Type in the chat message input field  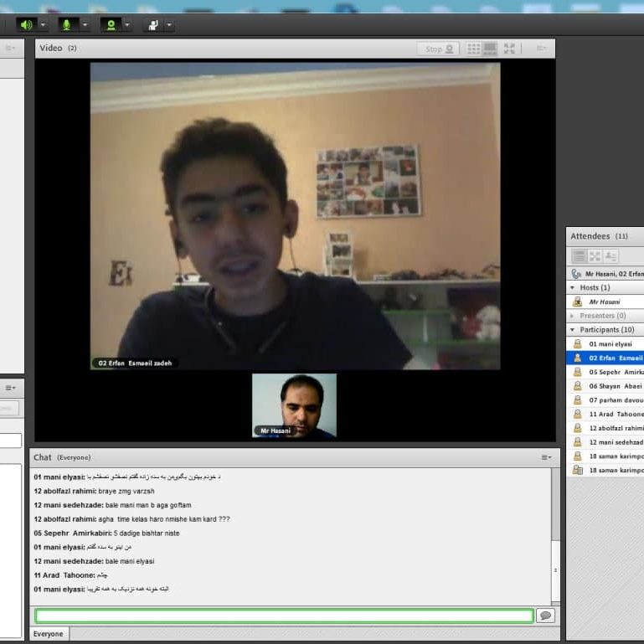[x=283, y=616]
